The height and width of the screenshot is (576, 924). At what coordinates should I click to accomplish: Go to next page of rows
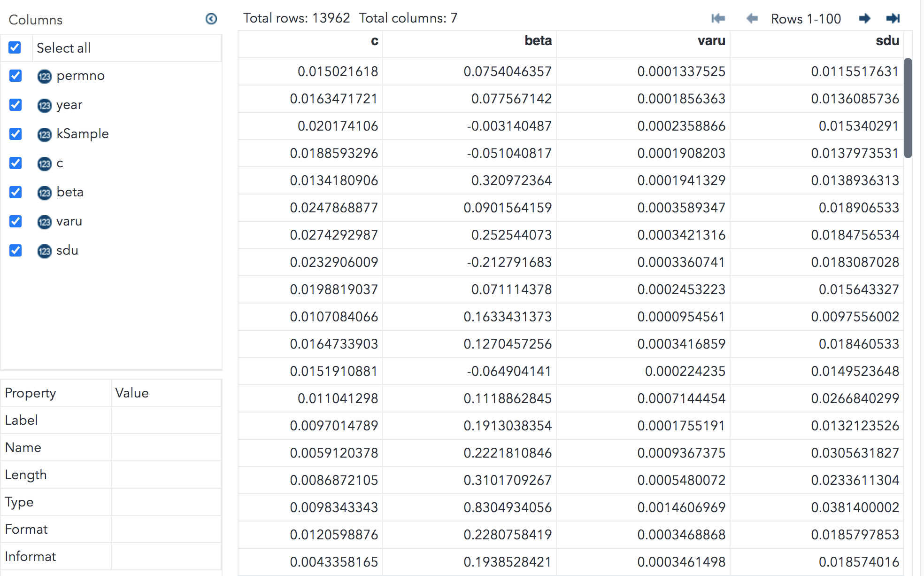(864, 18)
